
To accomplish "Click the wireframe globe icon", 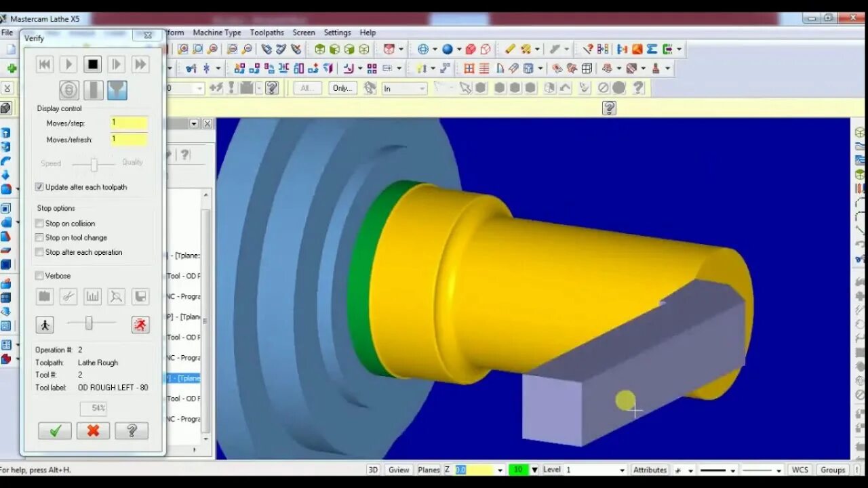I will pyautogui.click(x=423, y=49).
